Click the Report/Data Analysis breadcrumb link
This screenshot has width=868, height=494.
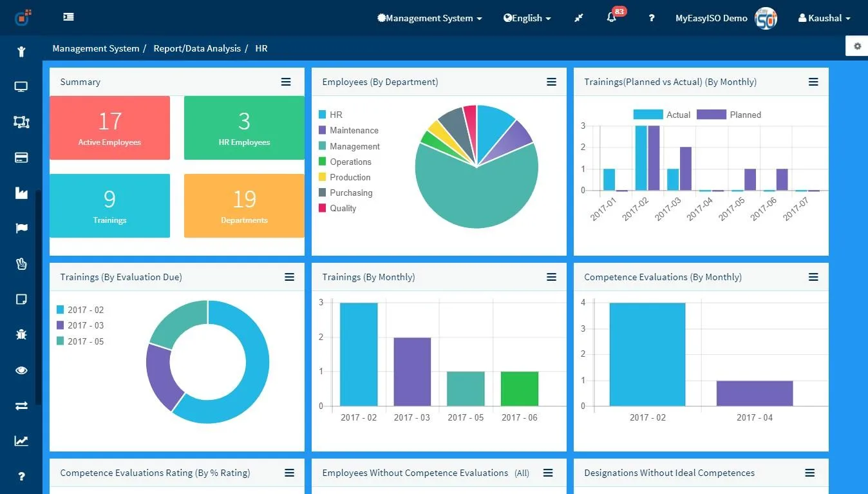197,48
